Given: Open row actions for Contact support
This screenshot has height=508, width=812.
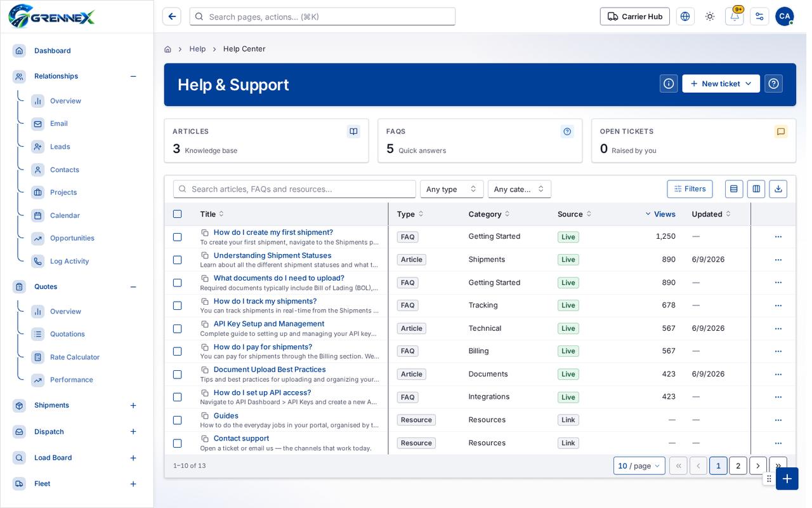Looking at the screenshot, I should (778, 443).
